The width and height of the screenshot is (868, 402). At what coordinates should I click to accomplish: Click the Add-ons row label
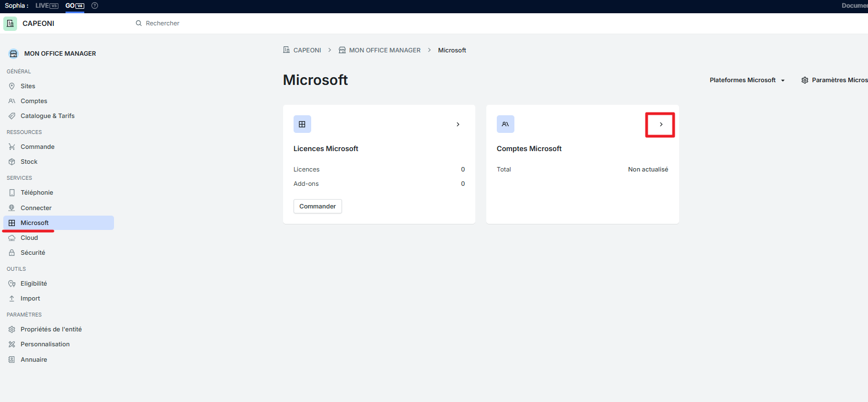pyautogui.click(x=306, y=184)
